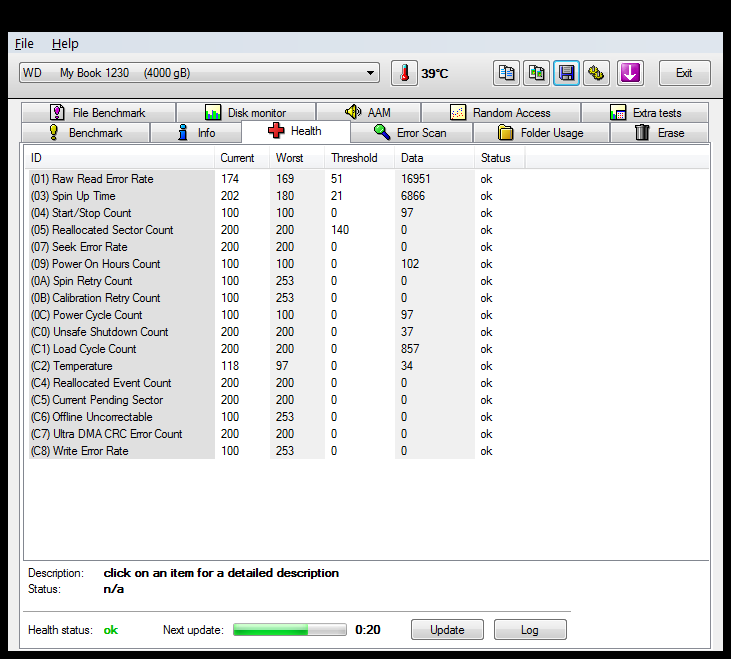Switch to the Erase tab
731x659 pixels.
[x=660, y=133]
